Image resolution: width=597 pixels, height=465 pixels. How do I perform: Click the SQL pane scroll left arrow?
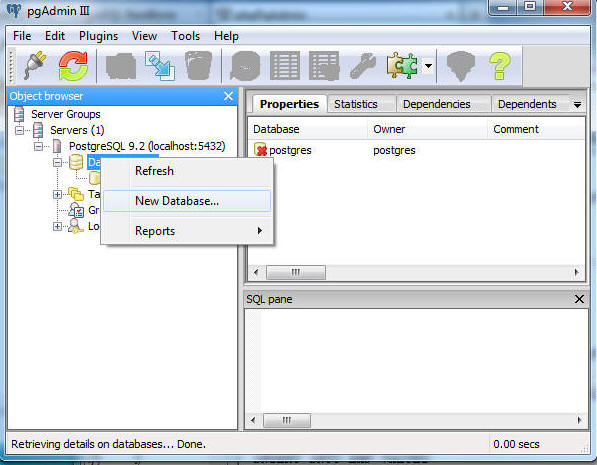(254, 420)
